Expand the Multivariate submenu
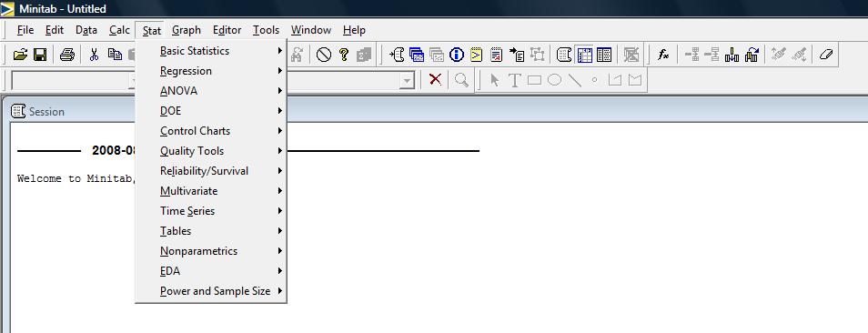 tap(211, 191)
